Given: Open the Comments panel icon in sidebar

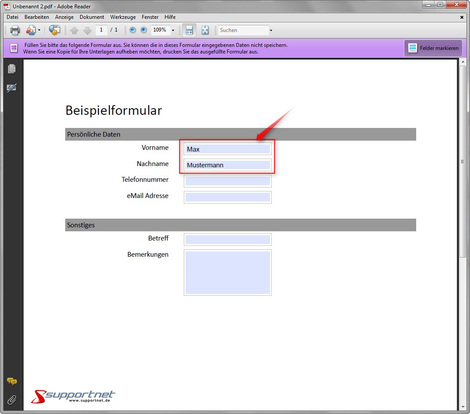Looking at the screenshot, I should pos(12,381).
